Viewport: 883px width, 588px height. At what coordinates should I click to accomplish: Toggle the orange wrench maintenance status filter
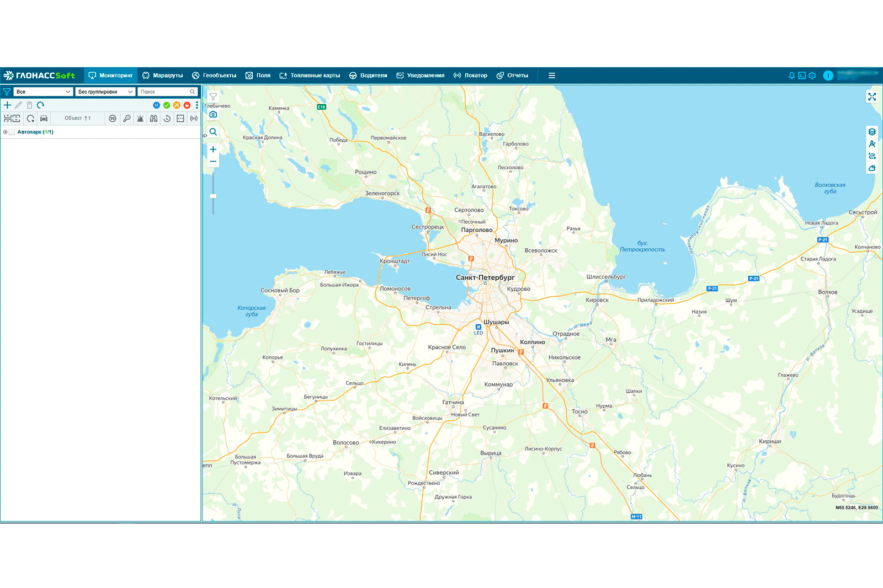(177, 105)
